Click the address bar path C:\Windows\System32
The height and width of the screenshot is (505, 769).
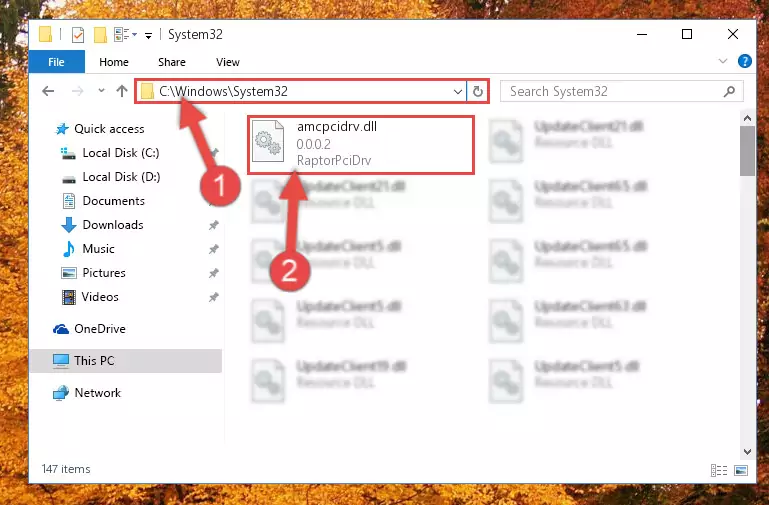point(223,91)
